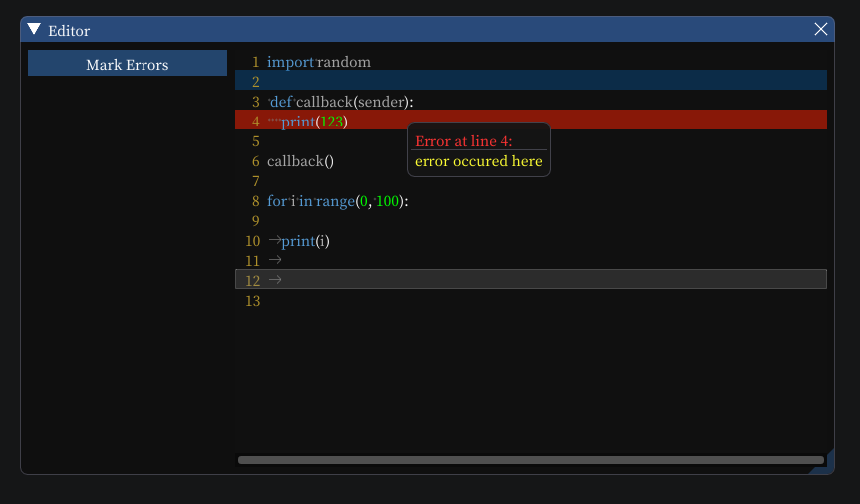Screen dimensions: 860x504
Task: Place cursor on 'import random' line
Action: coord(319,62)
